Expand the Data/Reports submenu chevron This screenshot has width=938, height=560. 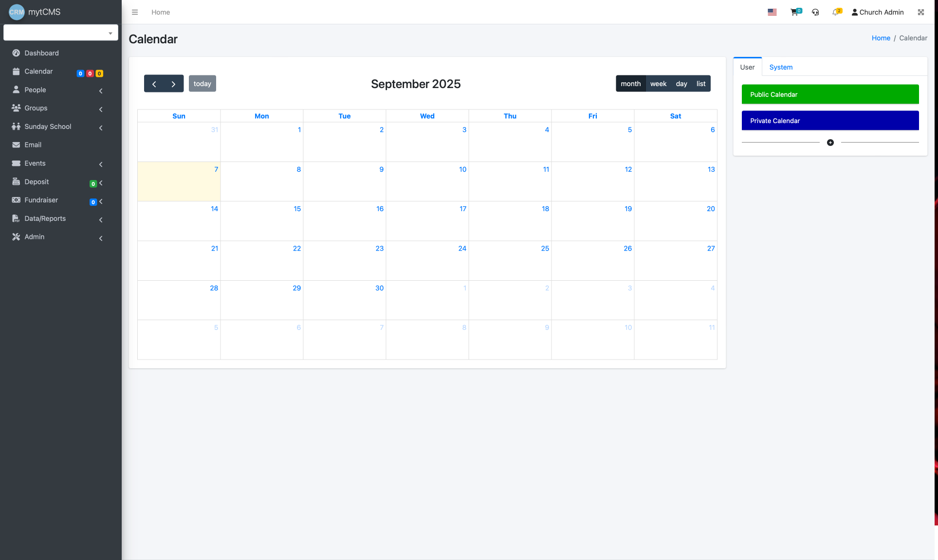(101, 220)
